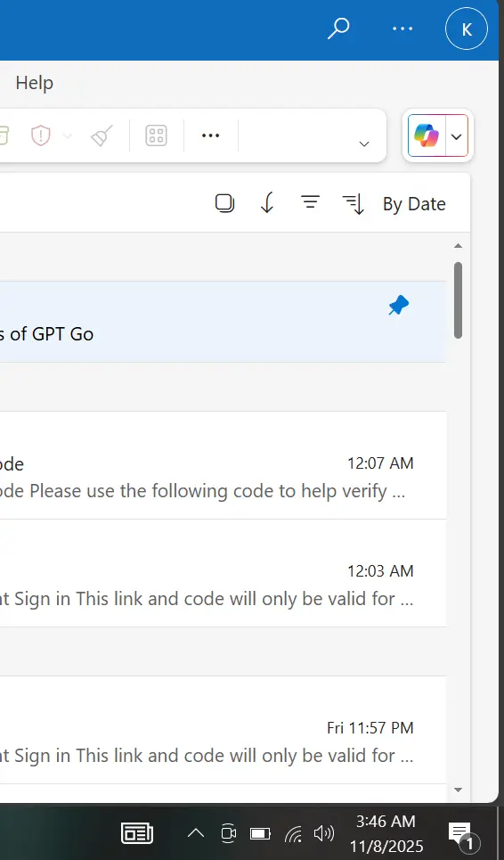
Task: Expand the Report shield dropdown arrow
Action: 68,135
